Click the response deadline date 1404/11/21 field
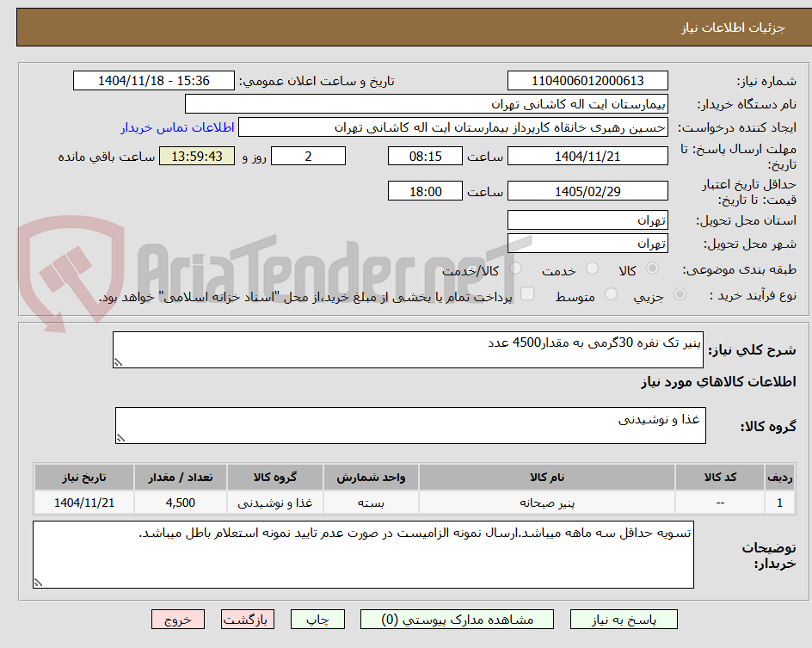The height and width of the screenshot is (648, 812). [587, 156]
